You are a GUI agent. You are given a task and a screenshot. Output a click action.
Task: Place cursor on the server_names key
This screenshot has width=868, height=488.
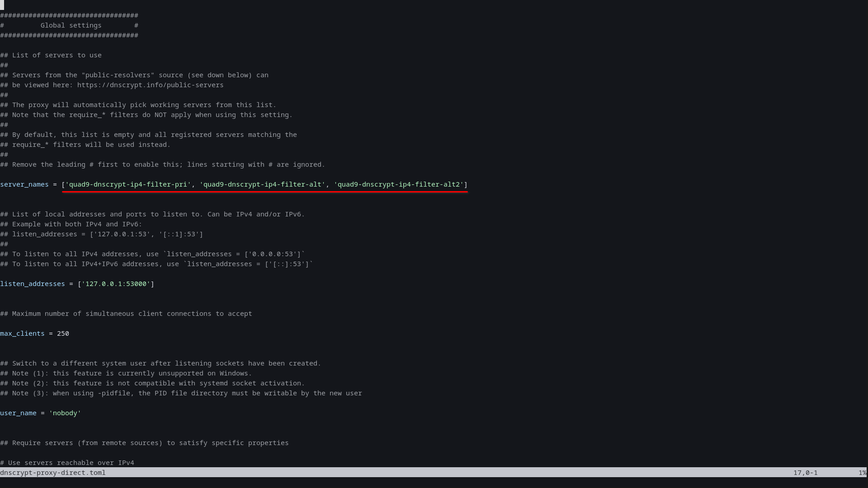click(24, 184)
